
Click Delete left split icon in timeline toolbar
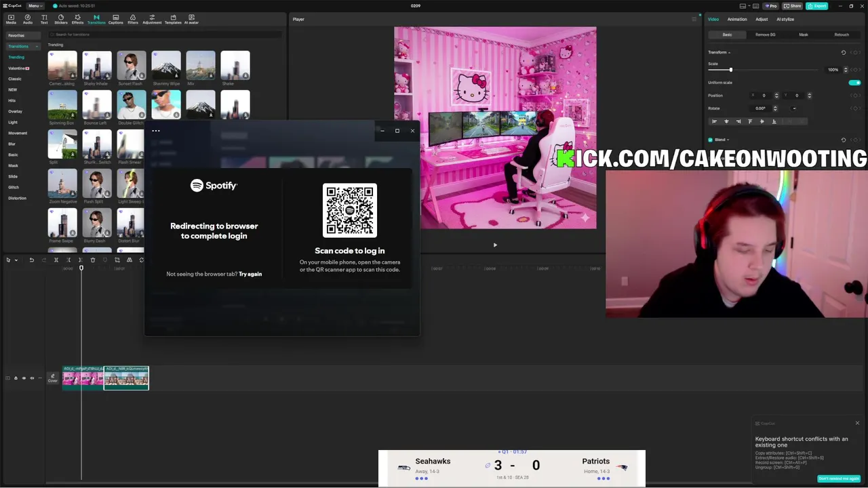68,260
